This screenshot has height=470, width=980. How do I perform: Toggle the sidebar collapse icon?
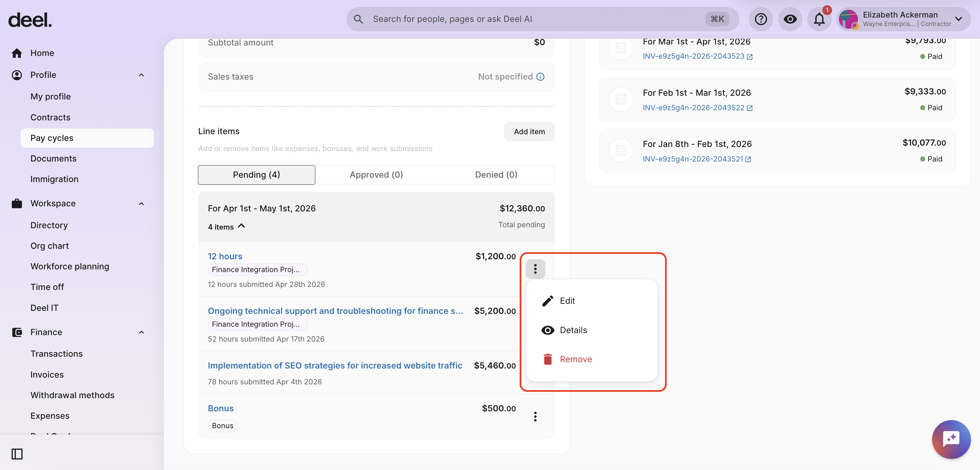tap(17, 454)
